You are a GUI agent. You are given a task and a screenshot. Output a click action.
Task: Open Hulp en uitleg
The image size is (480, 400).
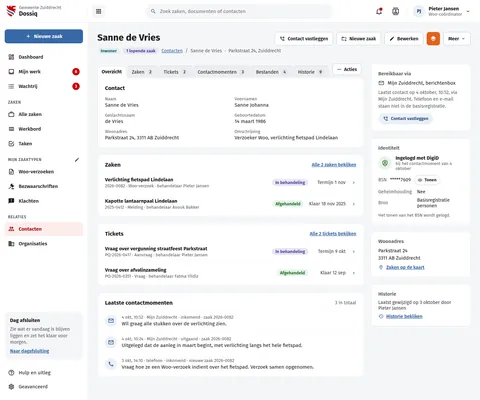click(x=44, y=373)
